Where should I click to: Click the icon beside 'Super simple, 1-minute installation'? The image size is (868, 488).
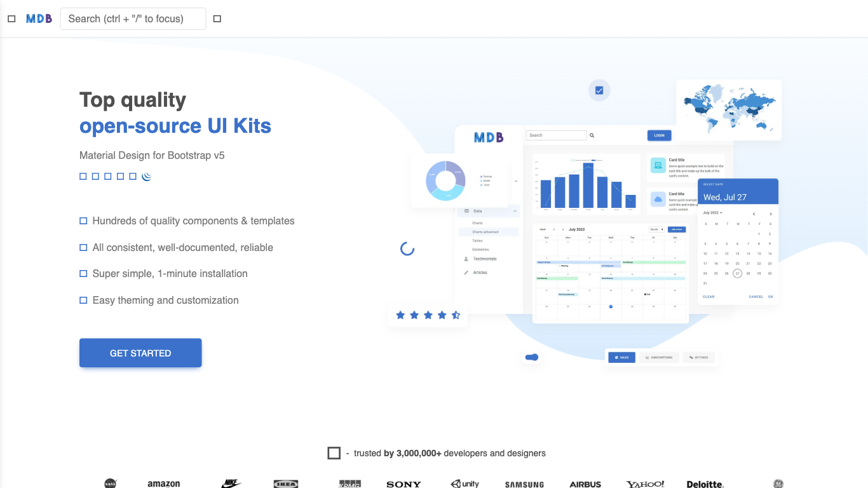click(x=83, y=274)
